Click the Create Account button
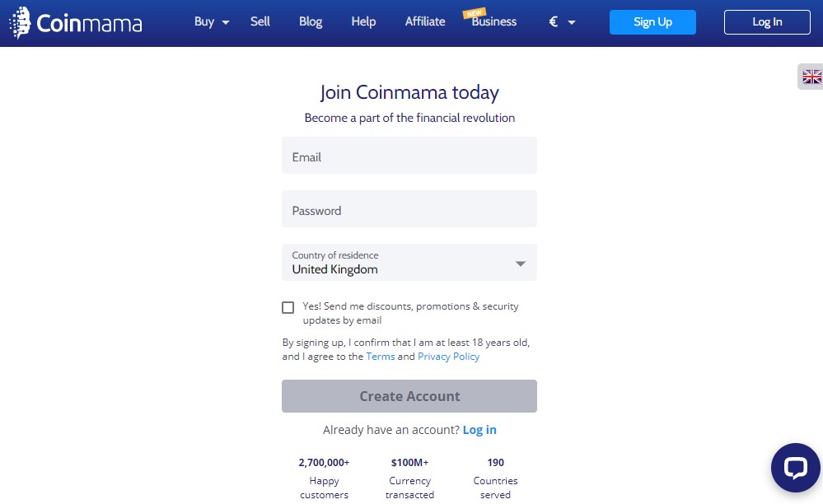The image size is (823, 504). pos(409,396)
